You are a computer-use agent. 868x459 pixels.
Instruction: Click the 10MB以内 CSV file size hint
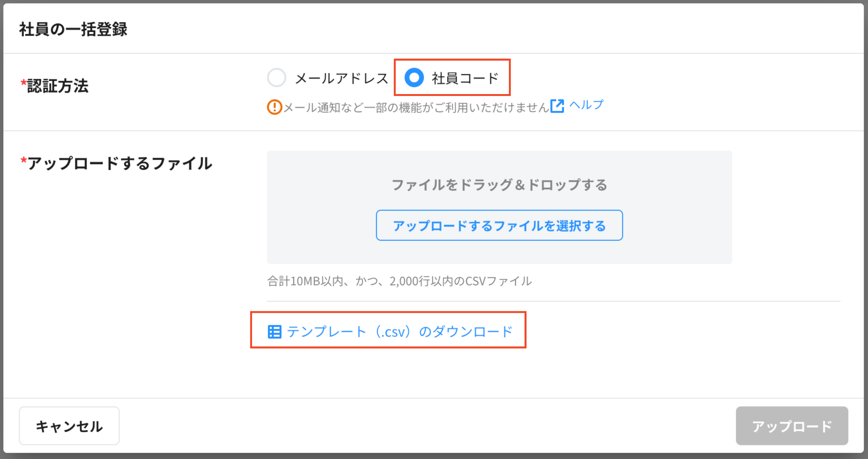tap(399, 281)
